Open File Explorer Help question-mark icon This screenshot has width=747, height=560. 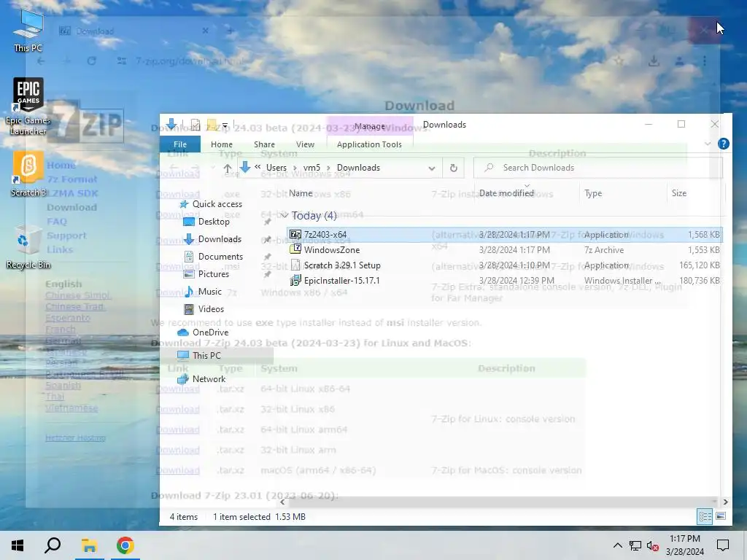pyautogui.click(x=723, y=144)
